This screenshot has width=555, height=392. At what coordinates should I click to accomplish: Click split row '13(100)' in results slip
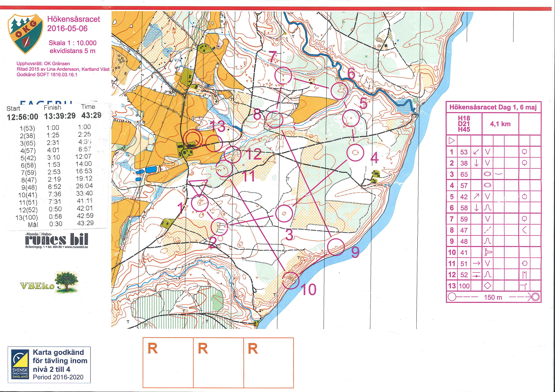pyautogui.click(x=54, y=217)
